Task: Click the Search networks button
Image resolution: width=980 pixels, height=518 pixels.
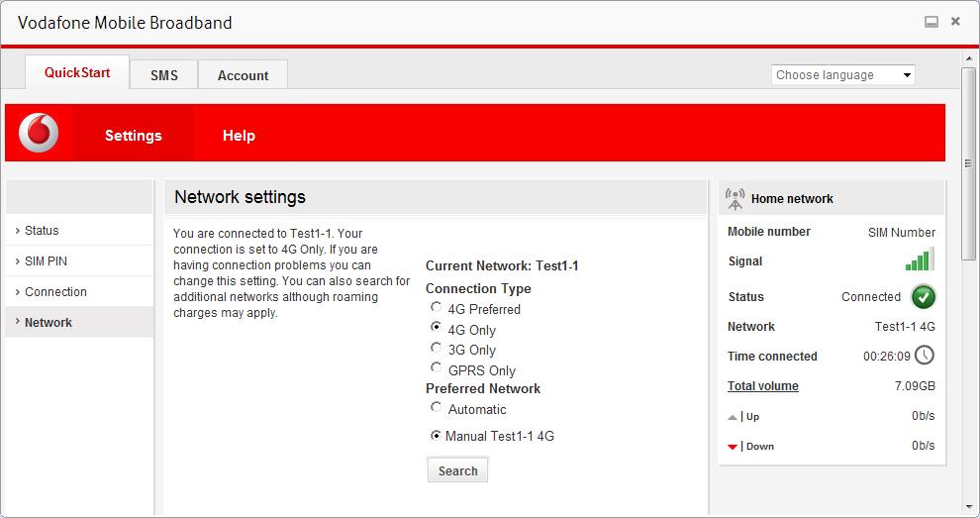Action: pos(457,470)
